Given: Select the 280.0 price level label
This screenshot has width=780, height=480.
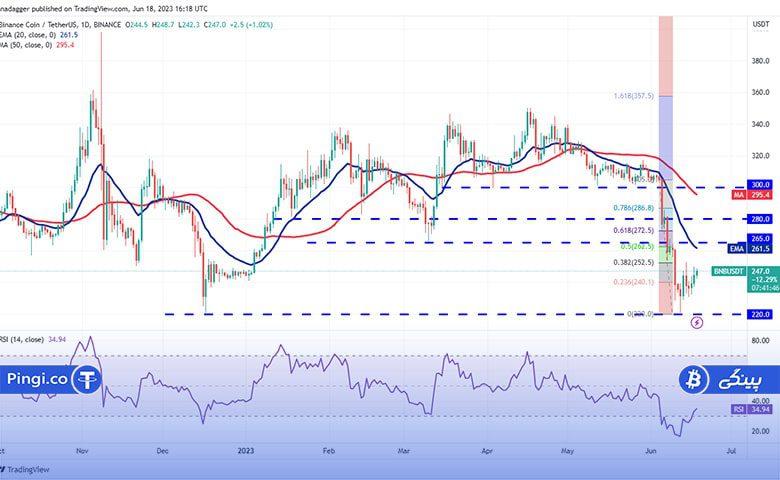Looking at the screenshot, I should tap(760, 219).
